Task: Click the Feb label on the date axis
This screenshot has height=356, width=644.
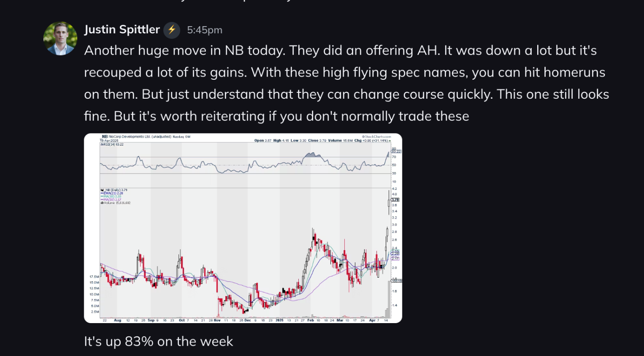Action: pyautogui.click(x=311, y=320)
